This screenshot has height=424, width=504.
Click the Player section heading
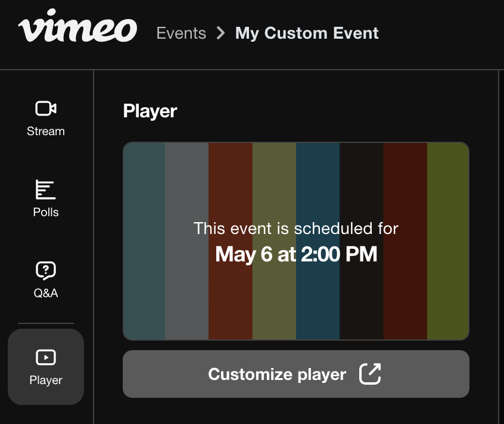tap(150, 111)
